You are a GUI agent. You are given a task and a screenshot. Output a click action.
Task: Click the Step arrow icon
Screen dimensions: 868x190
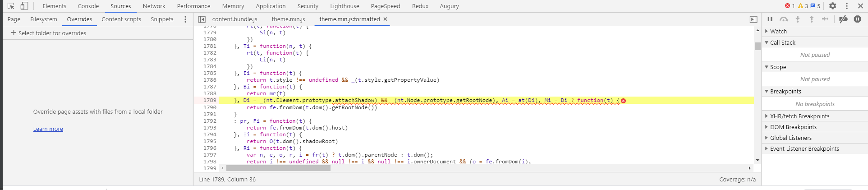(825, 19)
